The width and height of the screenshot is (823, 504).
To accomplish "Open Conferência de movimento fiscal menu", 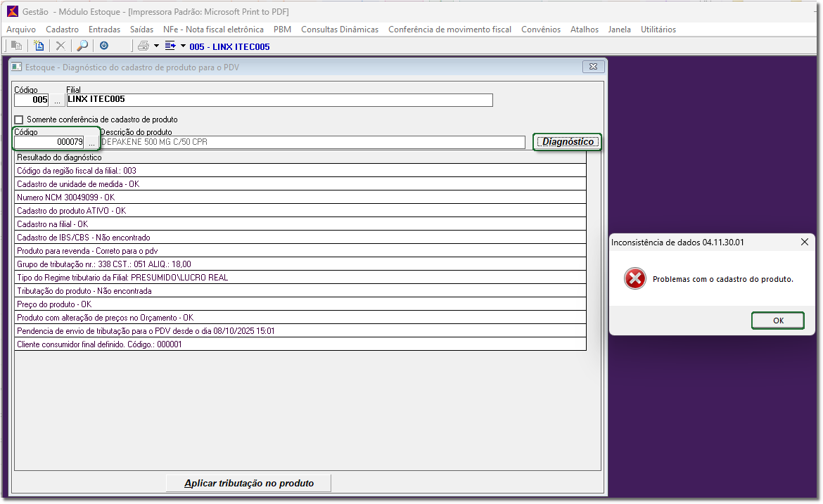I will click(x=449, y=30).
